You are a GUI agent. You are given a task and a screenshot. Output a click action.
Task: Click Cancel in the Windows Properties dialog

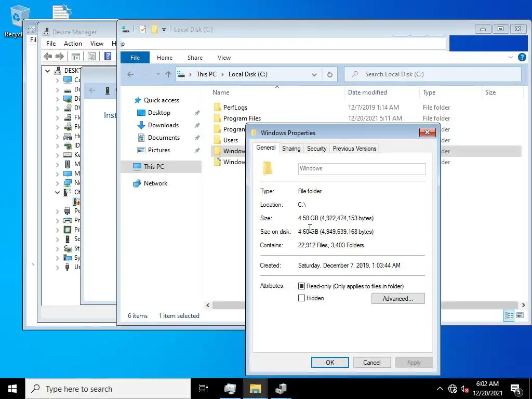point(372,362)
